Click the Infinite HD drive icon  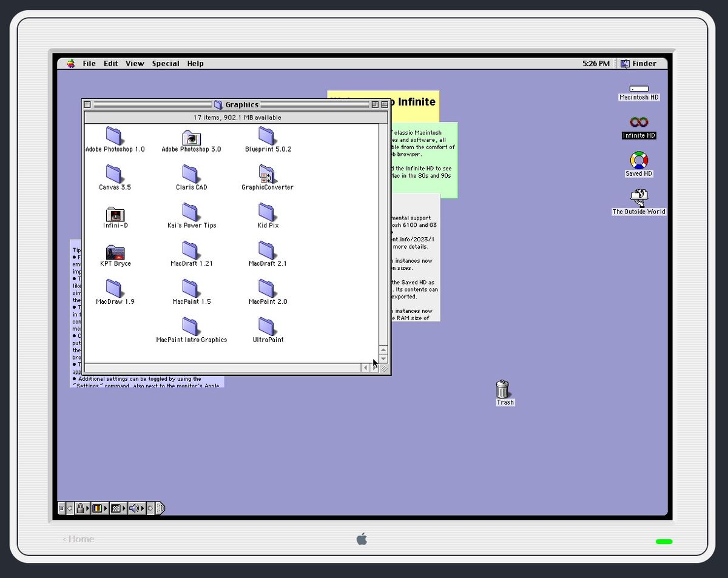pos(639,123)
